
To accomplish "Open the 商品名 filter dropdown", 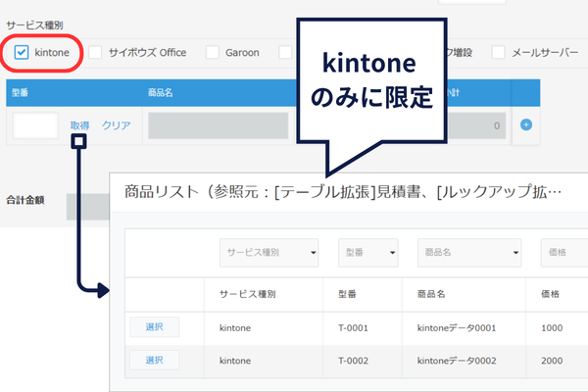I will (469, 253).
